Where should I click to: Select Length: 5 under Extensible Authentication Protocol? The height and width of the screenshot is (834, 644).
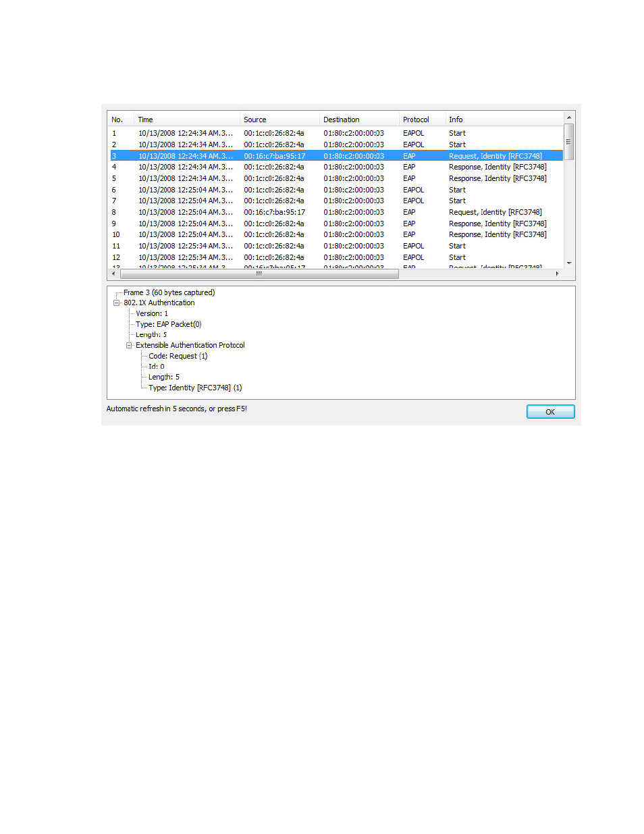pos(164,377)
